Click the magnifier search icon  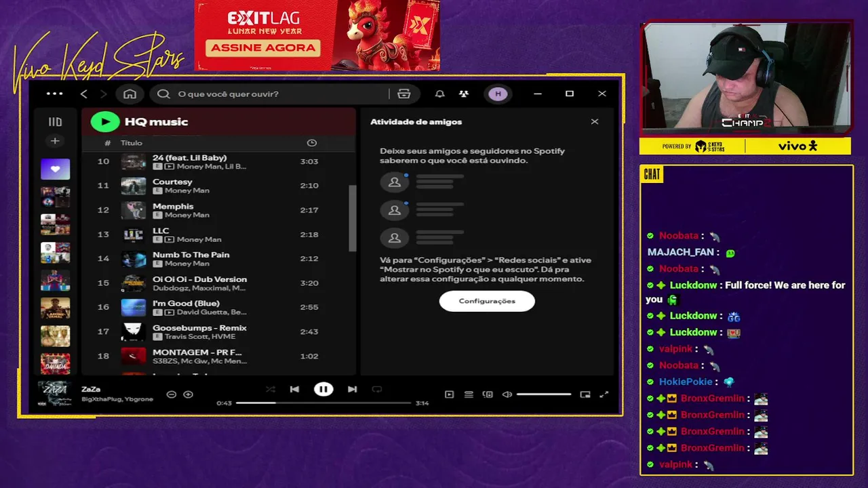(163, 94)
